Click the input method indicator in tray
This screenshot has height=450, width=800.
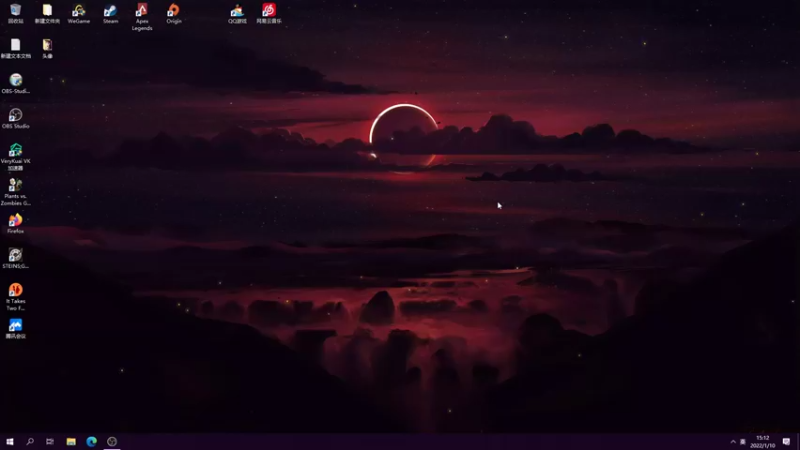click(743, 442)
